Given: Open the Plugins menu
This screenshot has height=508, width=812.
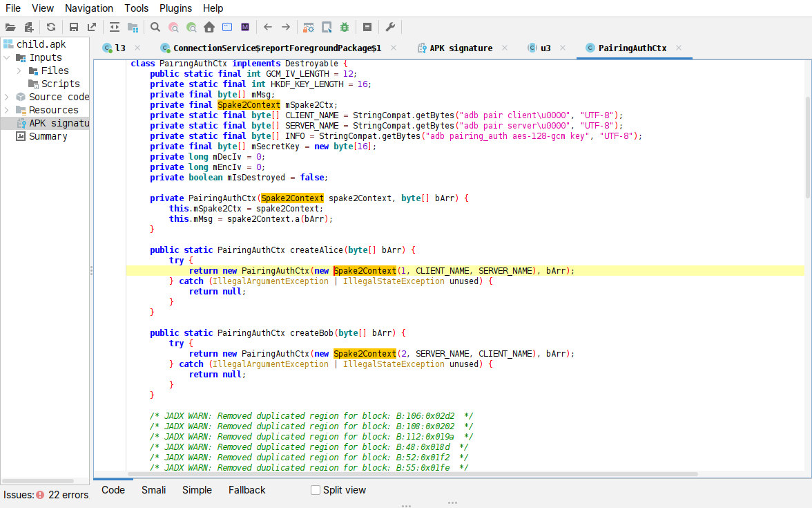Looking at the screenshot, I should tap(175, 8).
